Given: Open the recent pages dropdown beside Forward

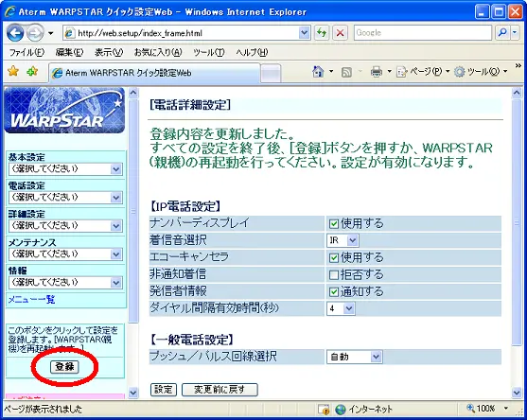Looking at the screenshot, I should [x=51, y=33].
